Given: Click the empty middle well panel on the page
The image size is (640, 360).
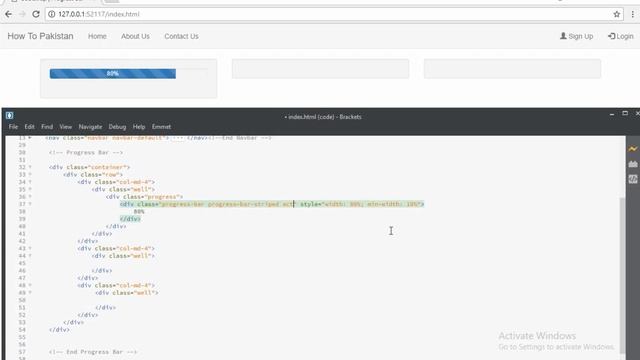Looking at the screenshot, I should click(320, 69).
